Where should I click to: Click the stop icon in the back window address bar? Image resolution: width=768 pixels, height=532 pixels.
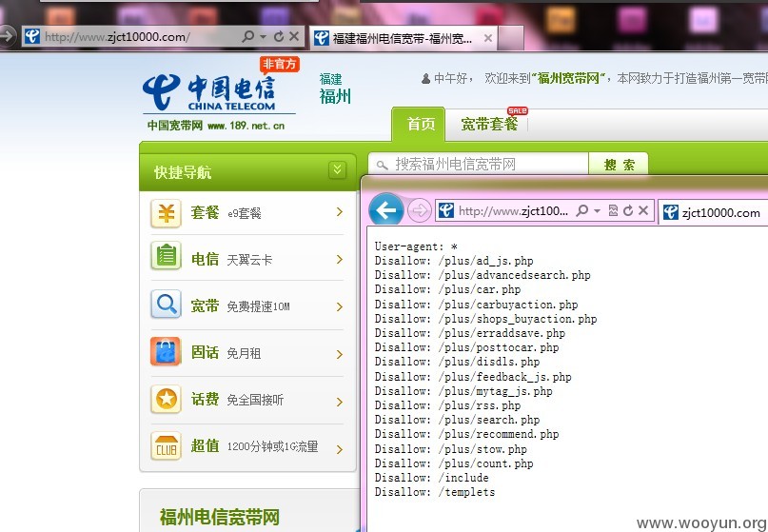294,36
